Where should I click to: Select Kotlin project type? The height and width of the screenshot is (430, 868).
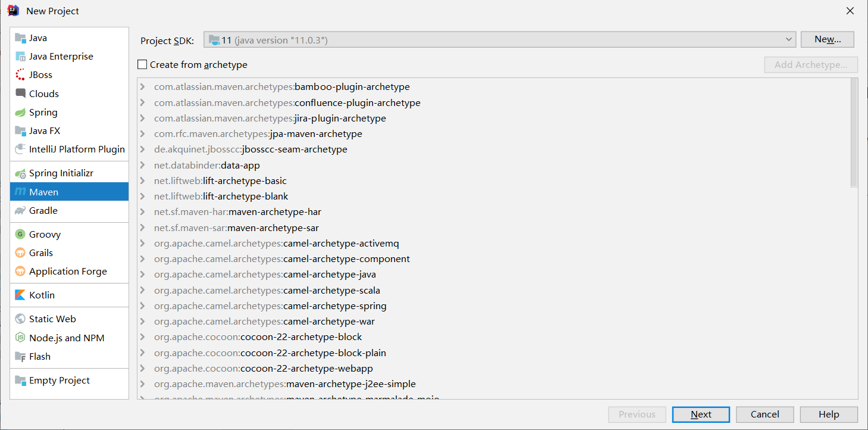click(70, 295)
